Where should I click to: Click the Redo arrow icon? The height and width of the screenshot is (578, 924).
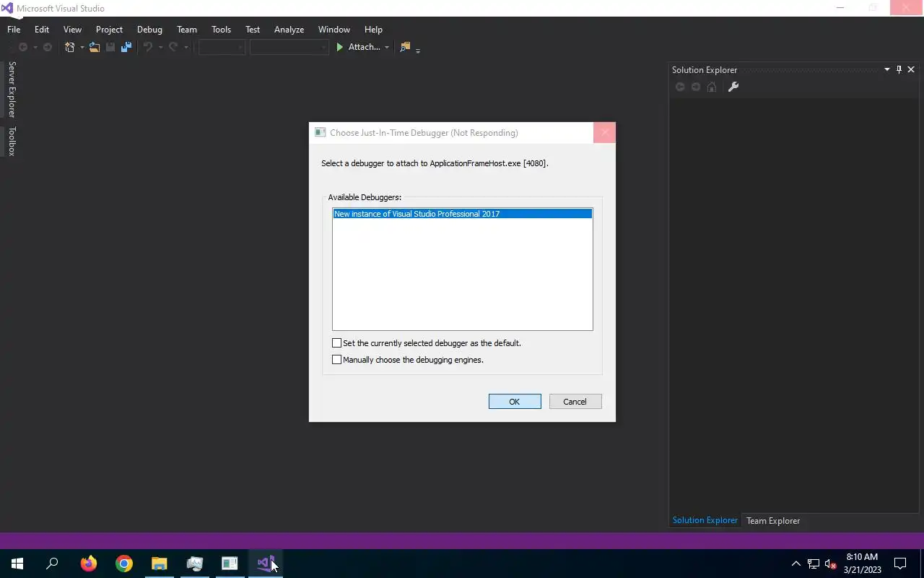point(173,47)
